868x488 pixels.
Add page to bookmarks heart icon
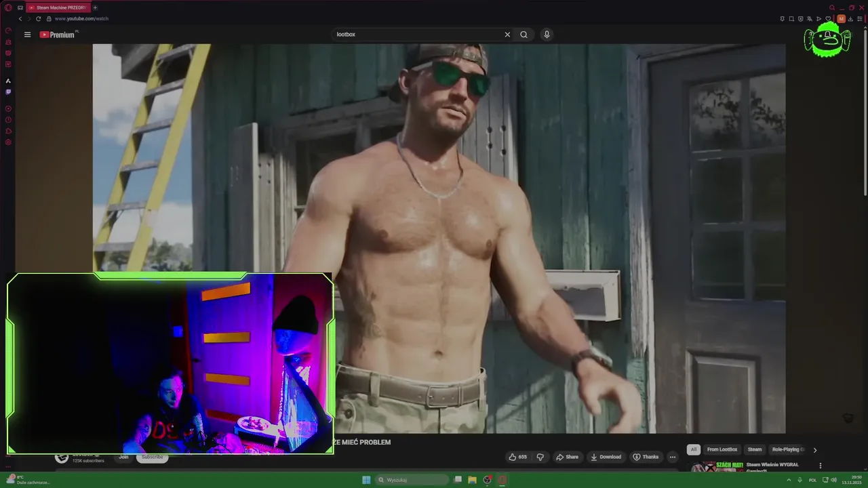click(x=828, y=19)
